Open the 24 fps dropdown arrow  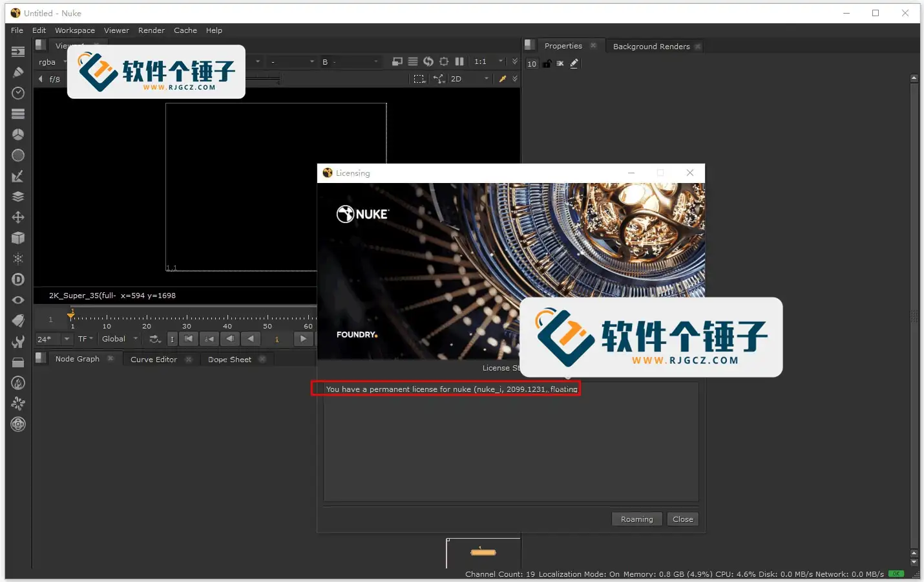pyautogui.click(x=67, y=339)
